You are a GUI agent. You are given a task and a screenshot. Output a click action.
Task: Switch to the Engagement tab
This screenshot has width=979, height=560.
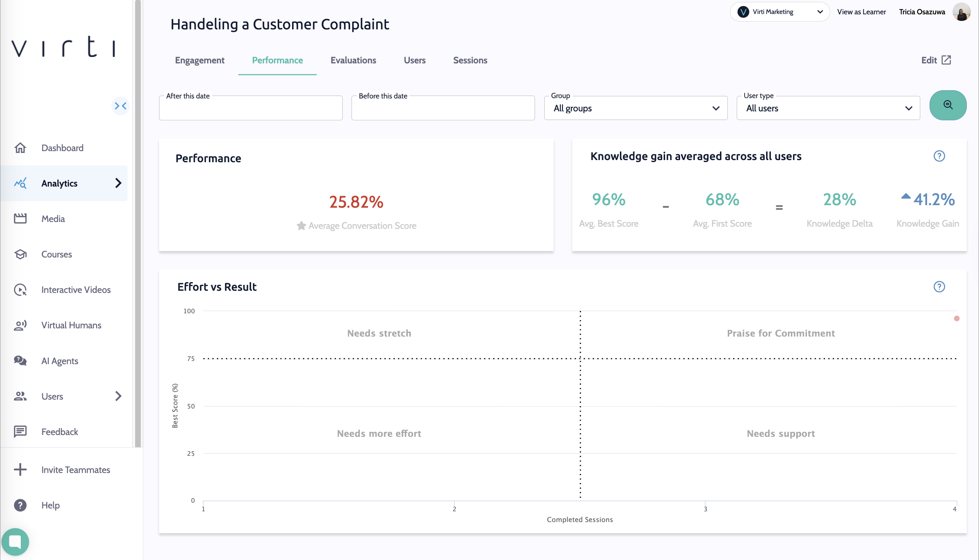pos(199,61)
